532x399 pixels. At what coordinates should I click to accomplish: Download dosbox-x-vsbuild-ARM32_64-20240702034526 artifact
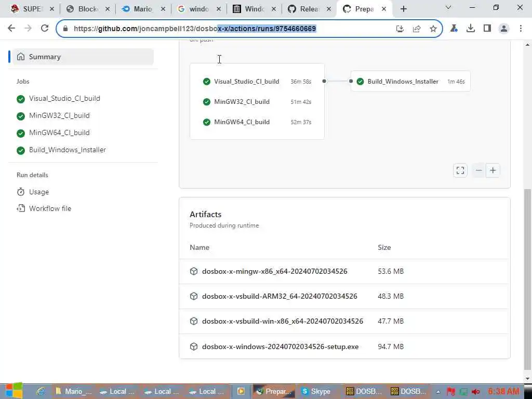[x=280, y=296]
